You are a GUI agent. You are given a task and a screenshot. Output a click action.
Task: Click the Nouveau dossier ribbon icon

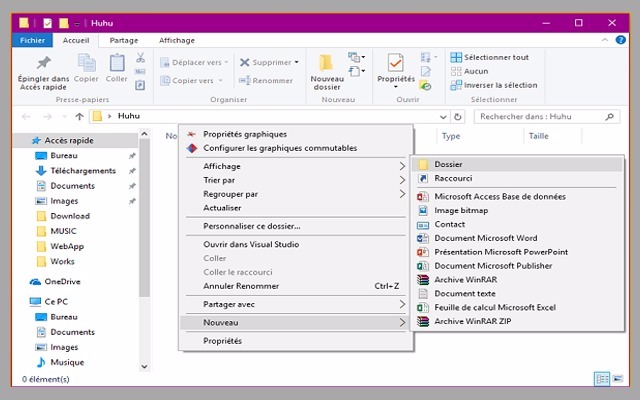click(326, 64)
